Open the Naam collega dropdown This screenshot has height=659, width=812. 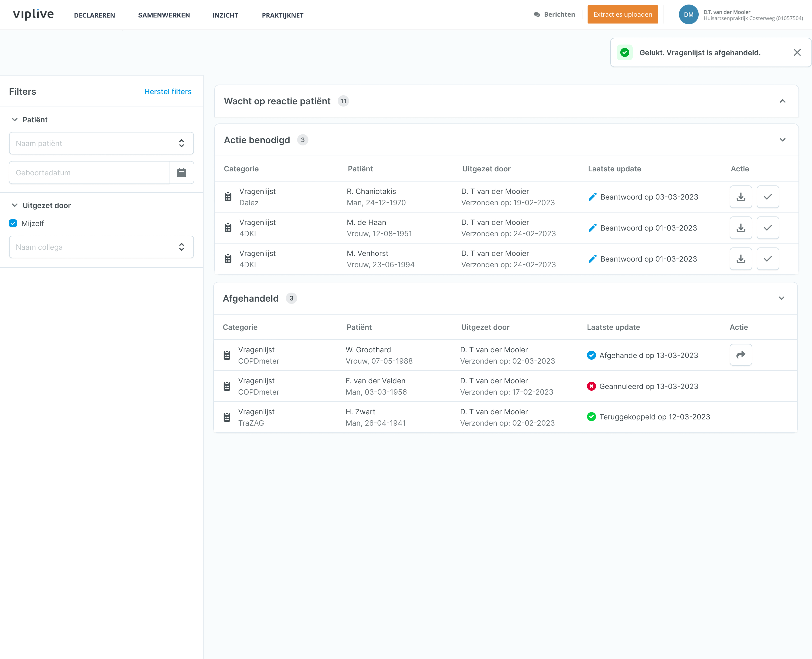(x=101, y=247)
